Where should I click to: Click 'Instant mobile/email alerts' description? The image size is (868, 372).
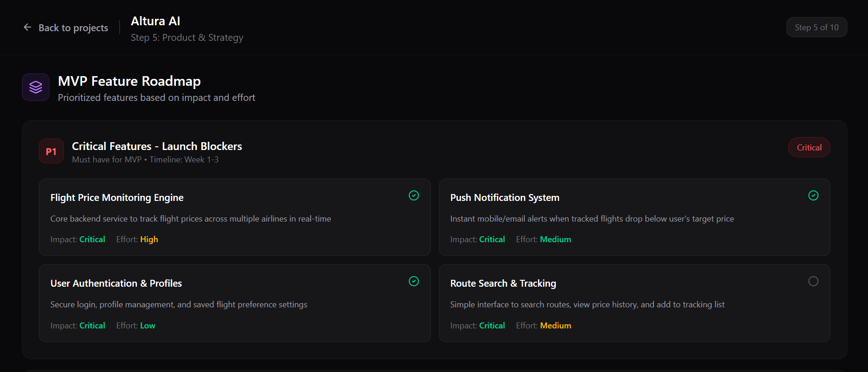(592, 219)
